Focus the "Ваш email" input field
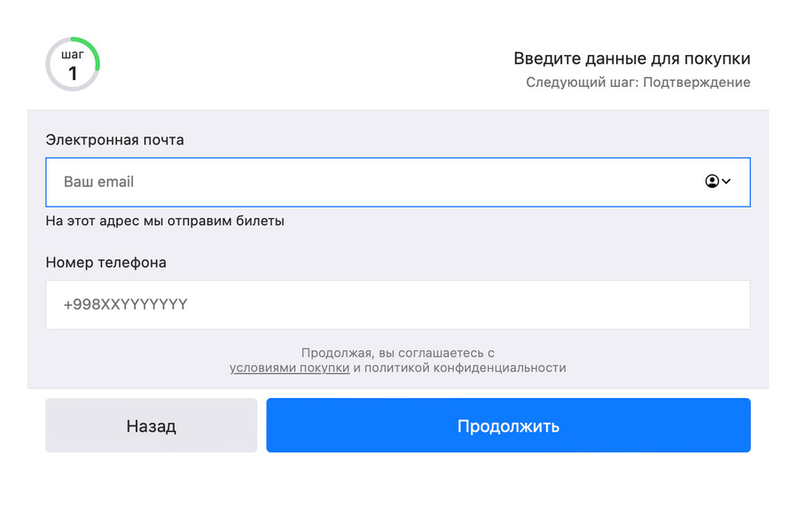 (x=398, y=183)
